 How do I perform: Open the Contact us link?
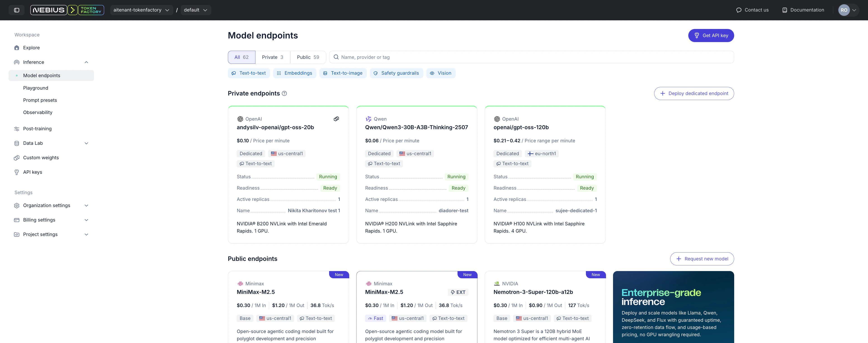pyautogui.click(x=752, y=10)
